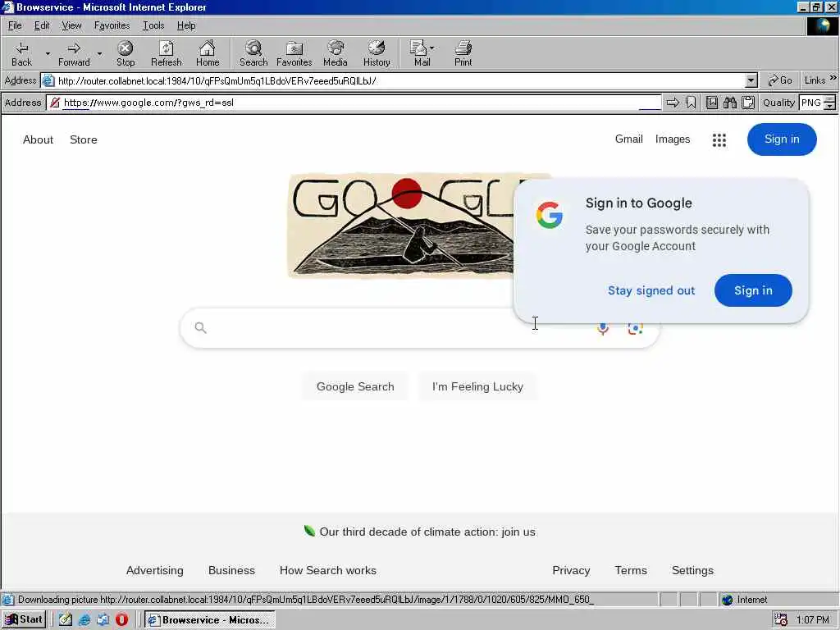Click the insecure lock icon beside URL
840x630 pixels.
55,103
